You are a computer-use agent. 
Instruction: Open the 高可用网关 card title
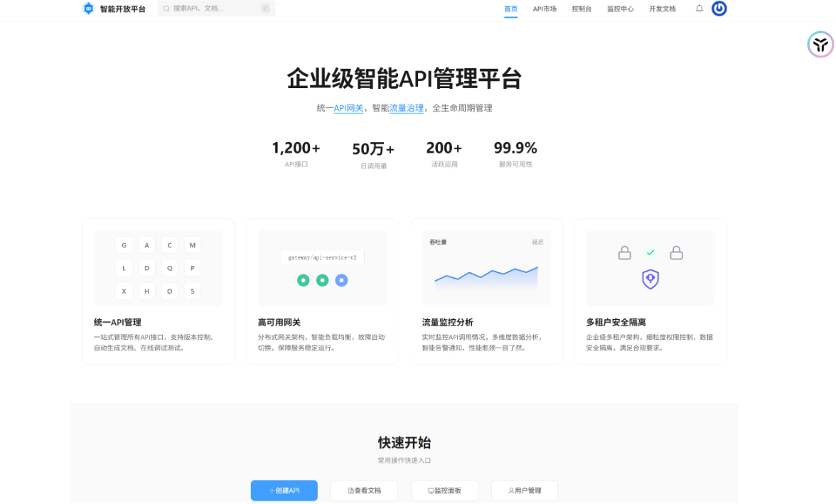(279, 322)
